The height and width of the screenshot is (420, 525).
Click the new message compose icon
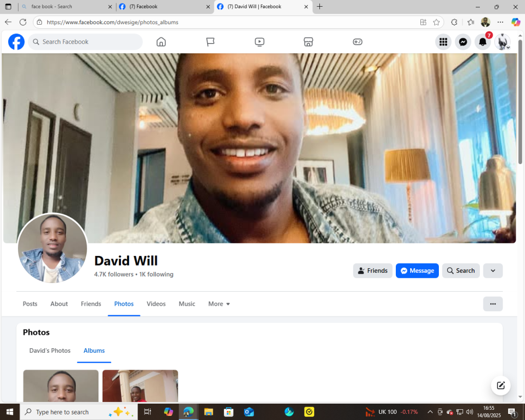coord(500,386)
